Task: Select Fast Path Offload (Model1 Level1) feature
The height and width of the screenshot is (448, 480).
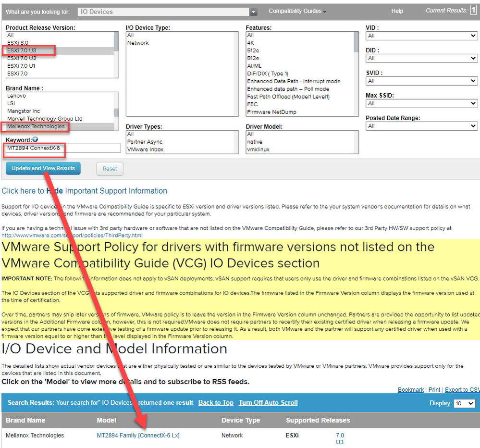Action: point(300,97)
